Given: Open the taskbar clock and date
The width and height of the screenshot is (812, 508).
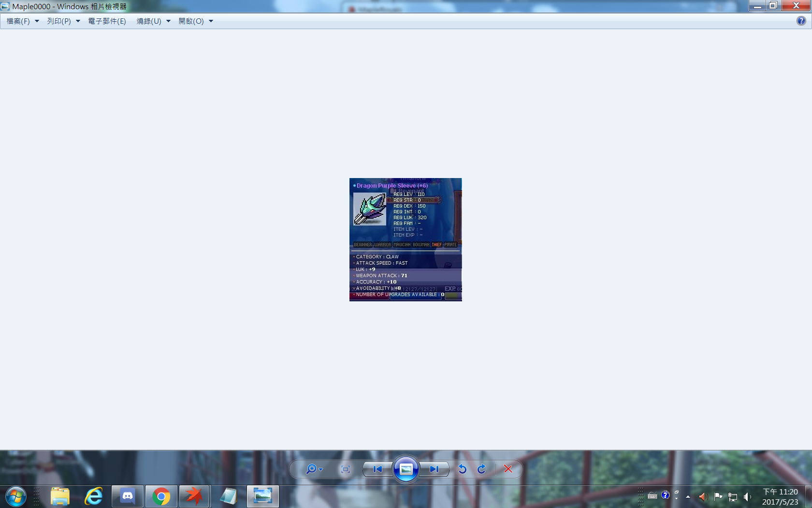Looking at the screenshot, I should coord(780,497).
